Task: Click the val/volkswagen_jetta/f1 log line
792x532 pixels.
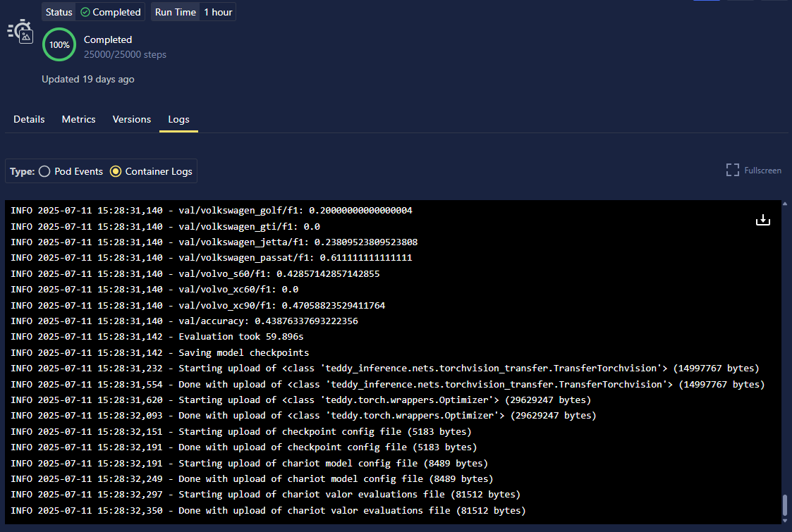Action: coord(214,242)
